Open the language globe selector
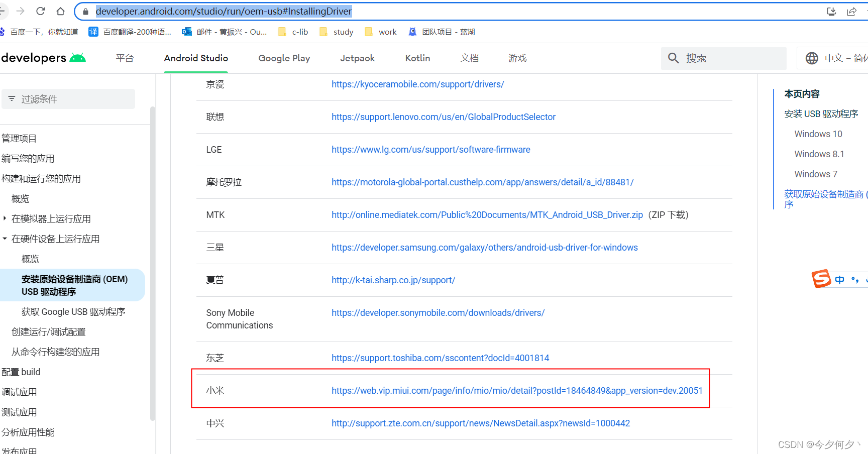Viewport: 868px width, 454px height. 812,58
